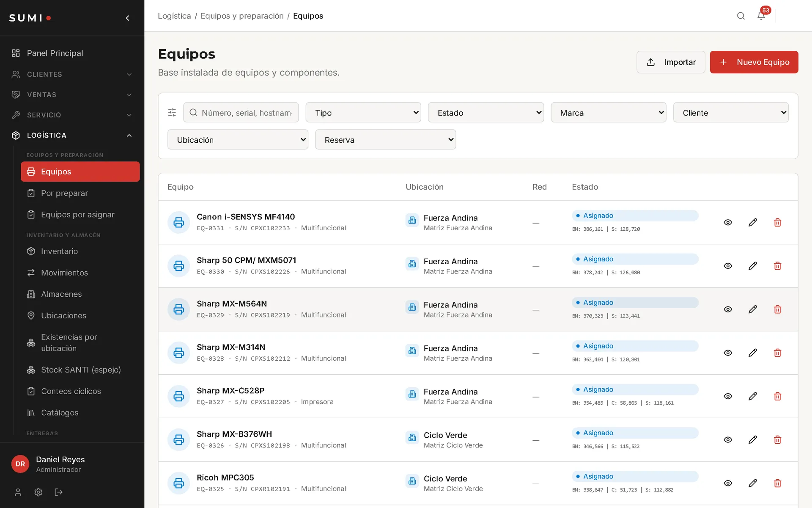The width and height of the screenshot is (812, 508).
Task: Click the Importar button
Action: tap(671, 62)
